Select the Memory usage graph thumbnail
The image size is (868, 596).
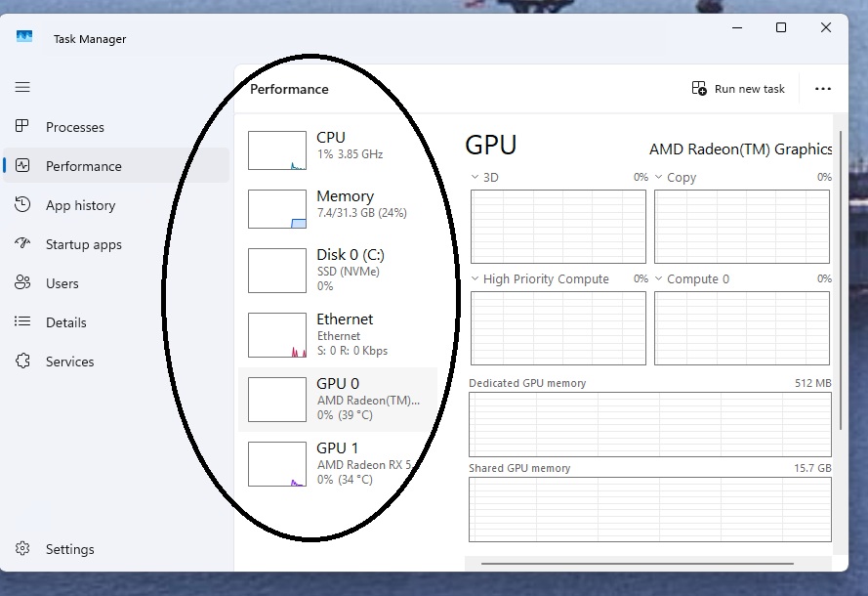tap(276, 209)
